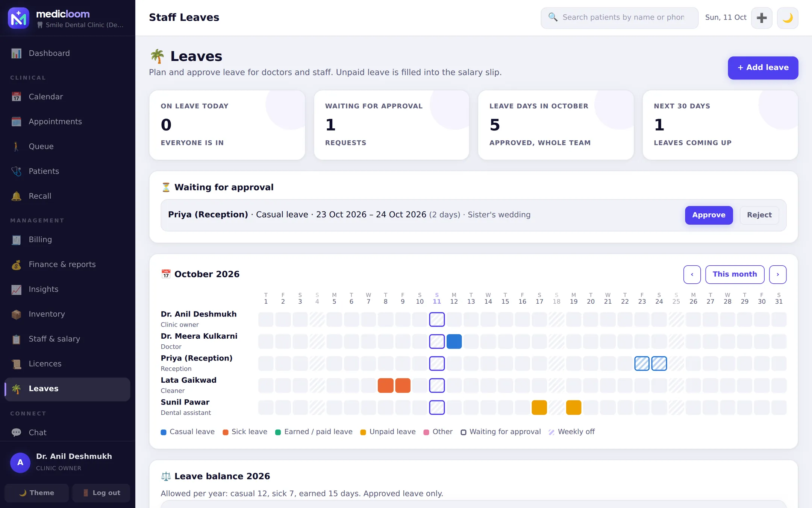Click the Billing receipt icon
This screenshot has width=812, height=508.
[x=16, y=240]
